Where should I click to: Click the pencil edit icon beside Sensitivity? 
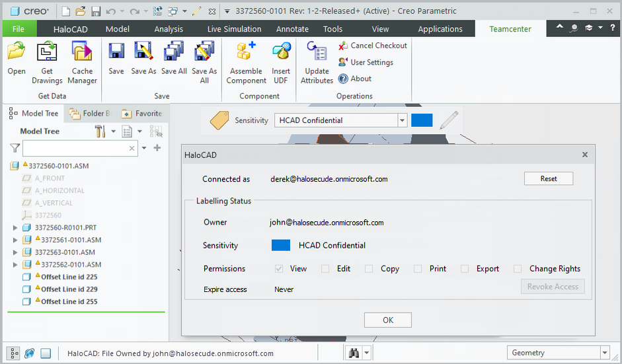click(449, 120)
